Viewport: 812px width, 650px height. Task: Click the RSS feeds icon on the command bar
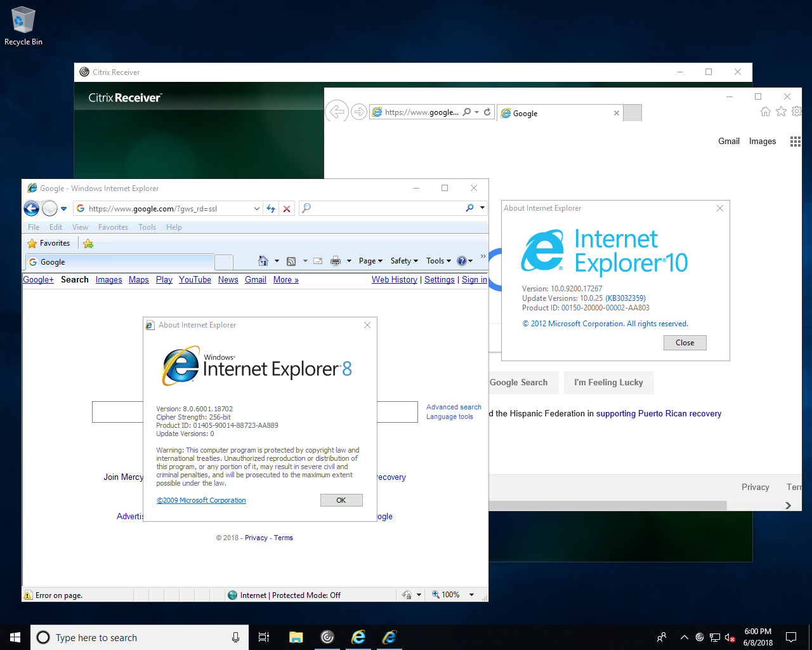(291, 260)
